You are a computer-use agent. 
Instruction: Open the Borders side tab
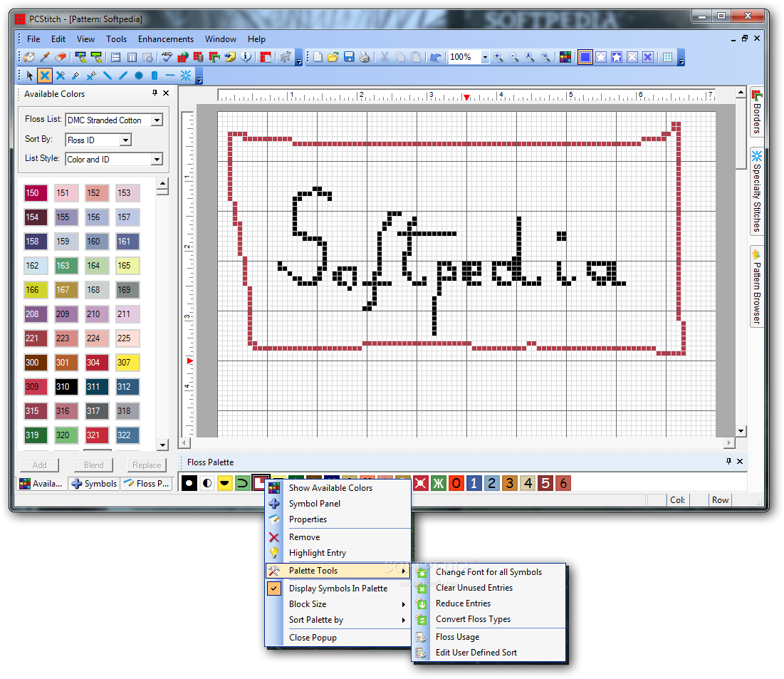click(756, 112)
